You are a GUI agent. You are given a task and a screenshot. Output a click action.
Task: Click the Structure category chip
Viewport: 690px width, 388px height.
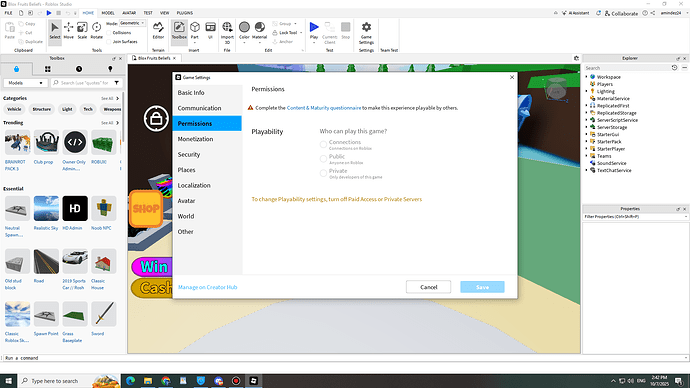click(42, 109)
